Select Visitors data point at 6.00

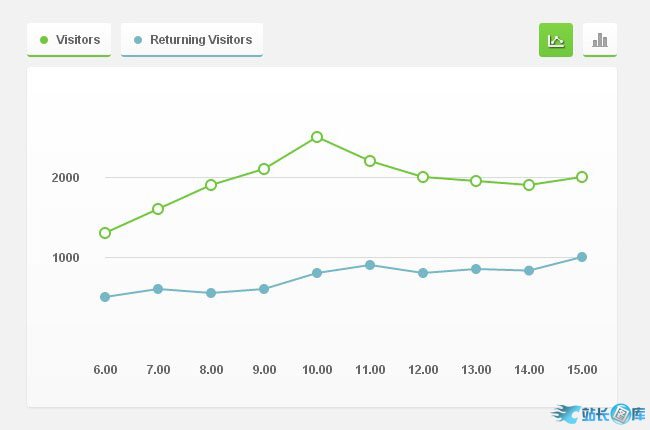coord(105,233)
